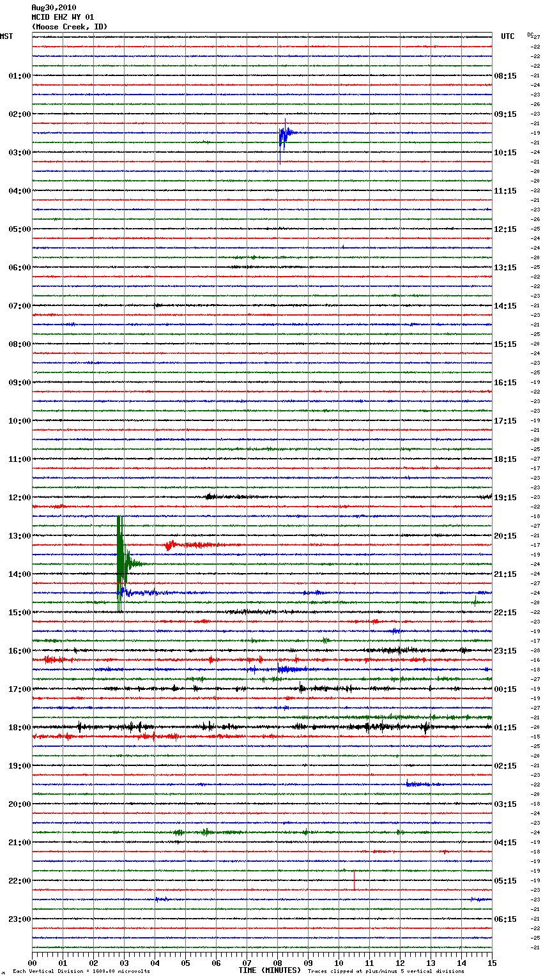Select the 07:00 MST time label

19,305
